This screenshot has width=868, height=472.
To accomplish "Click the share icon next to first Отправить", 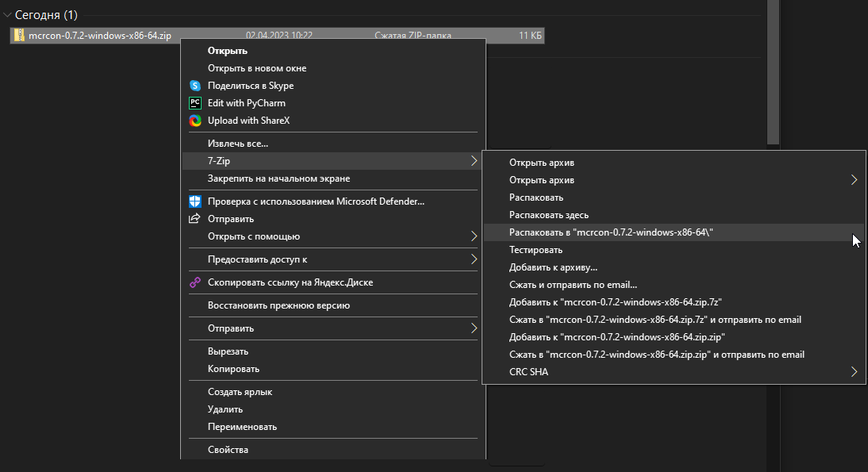I will pyautogui.click(x=195, y=219).
